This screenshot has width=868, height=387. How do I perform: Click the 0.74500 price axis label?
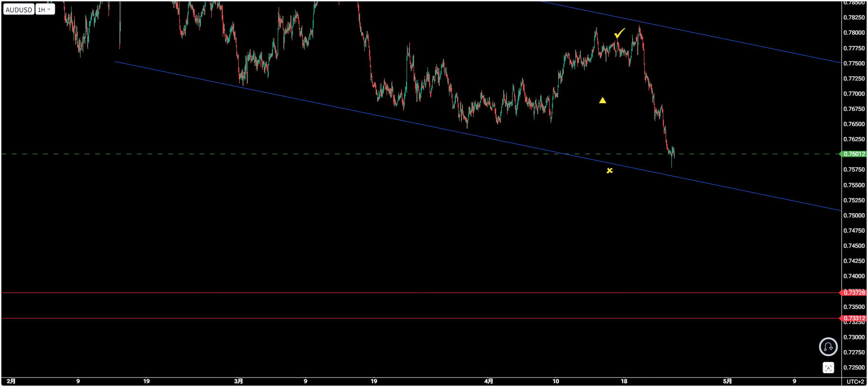[x=854, y=246]
